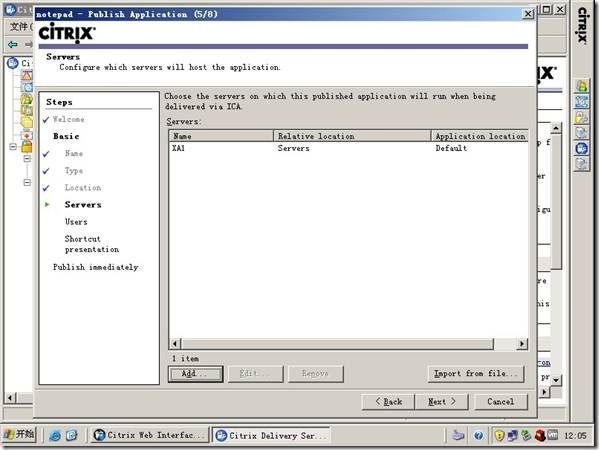Image resolution: width=599 pixels, height=450 pixels.
Task: Click the '1 item' count label
Action: click(x=185, y=359)
